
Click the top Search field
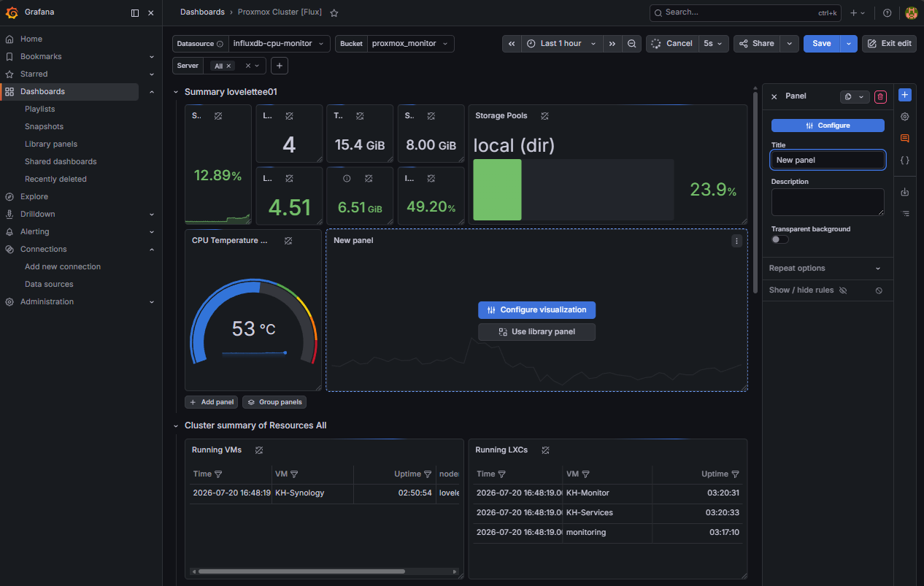coord(745,13)
